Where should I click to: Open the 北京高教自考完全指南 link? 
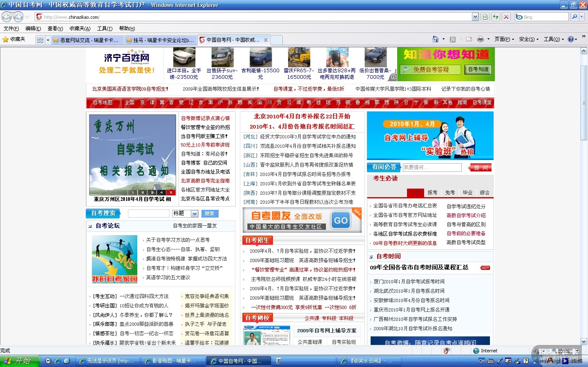coord(205,180)
